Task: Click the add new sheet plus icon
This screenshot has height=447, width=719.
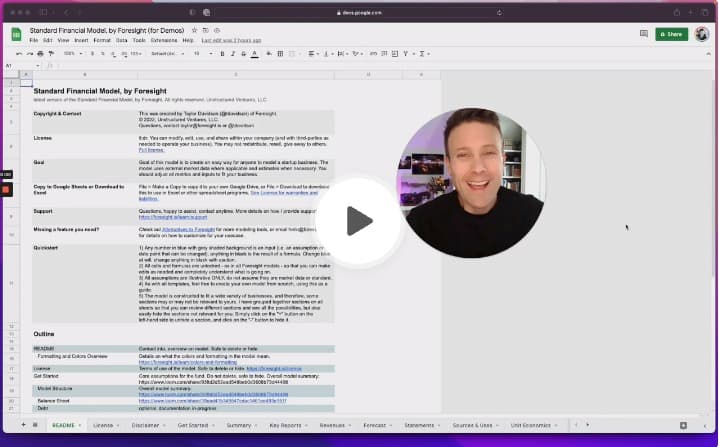Action: pos(22,425)
